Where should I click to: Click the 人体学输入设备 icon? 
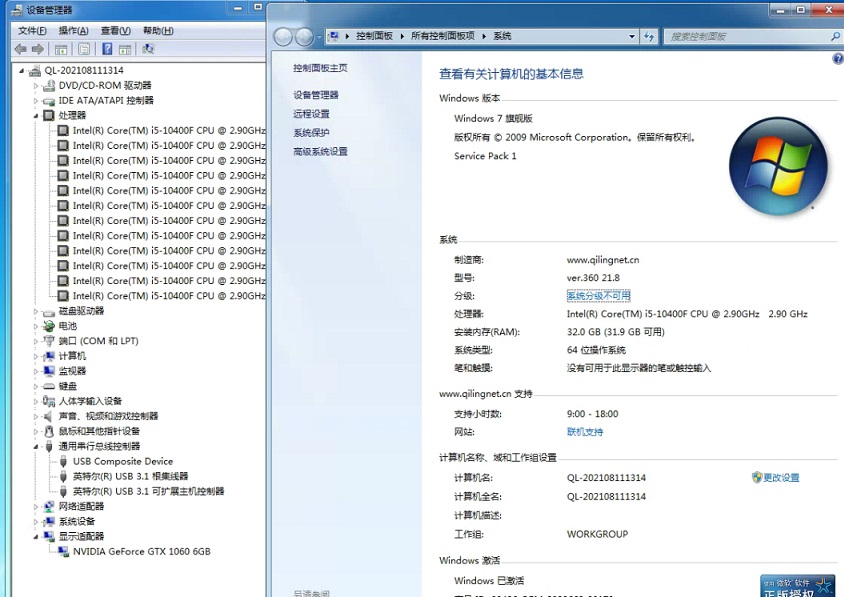(x=49, y=401)
